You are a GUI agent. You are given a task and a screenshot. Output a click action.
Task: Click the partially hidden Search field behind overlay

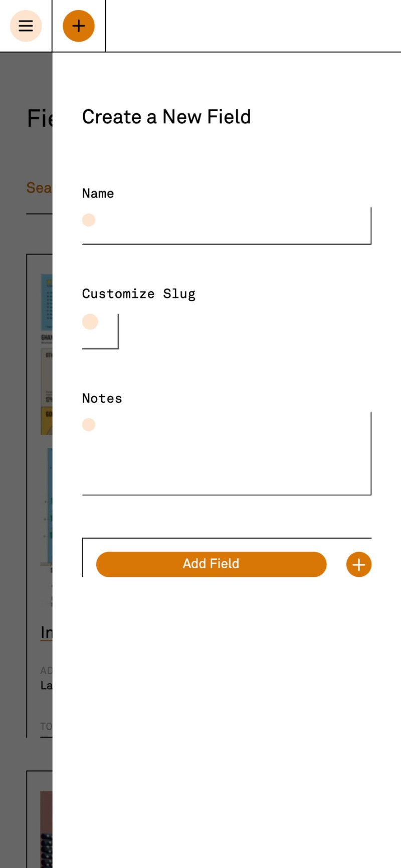tap(39, 188)
